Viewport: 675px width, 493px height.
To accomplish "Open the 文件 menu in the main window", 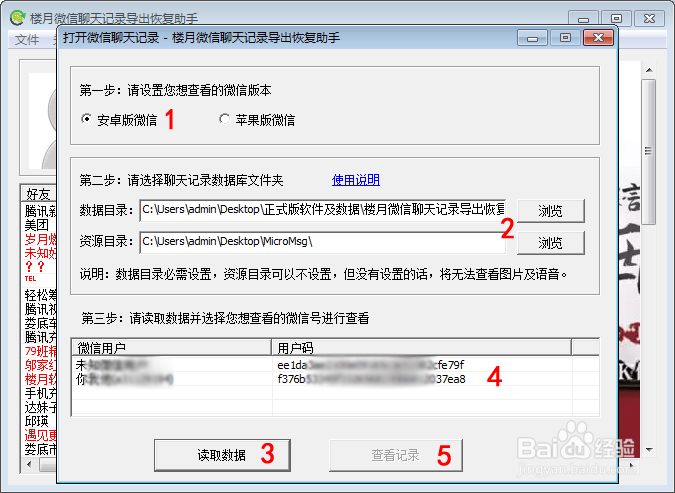I will (27, 40).
